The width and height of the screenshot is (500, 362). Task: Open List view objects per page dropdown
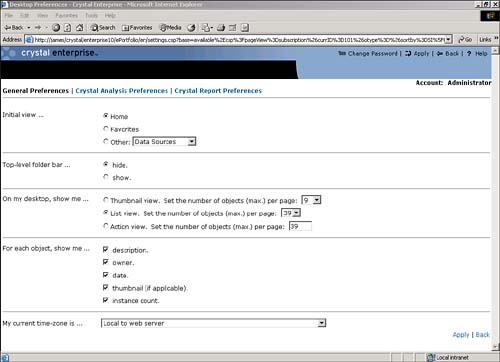coord(291,213)
